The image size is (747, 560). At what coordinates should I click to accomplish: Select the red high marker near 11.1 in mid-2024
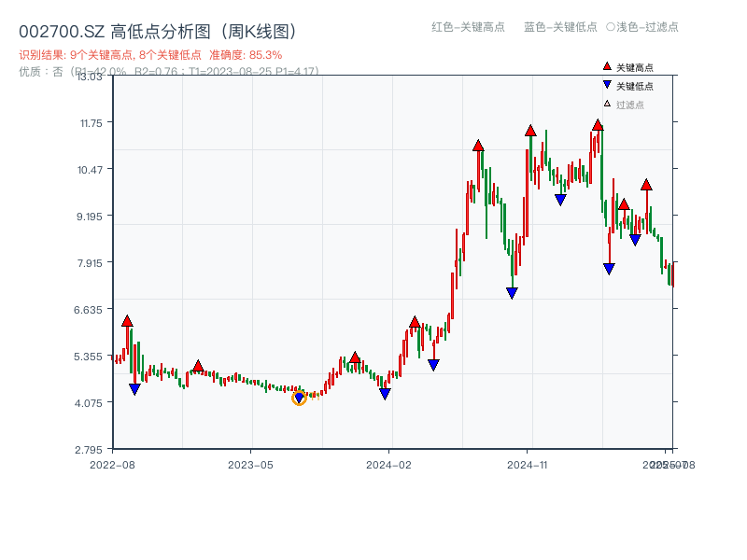[478, 146]
